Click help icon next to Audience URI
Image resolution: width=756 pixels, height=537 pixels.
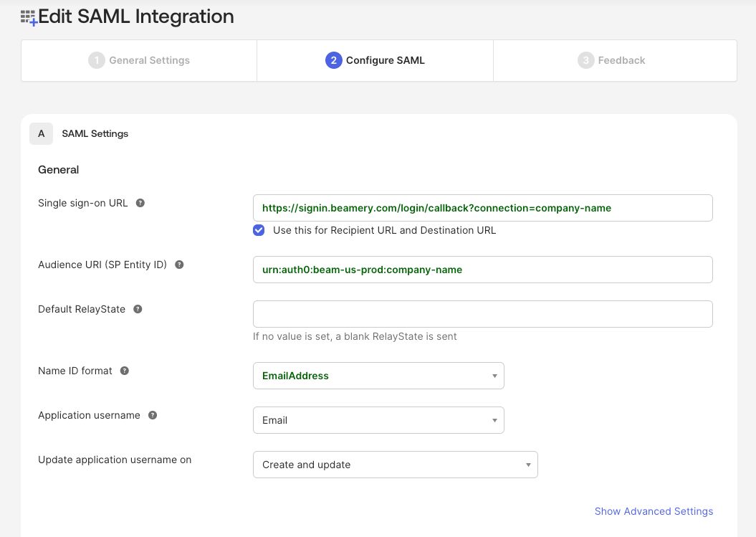179,265
